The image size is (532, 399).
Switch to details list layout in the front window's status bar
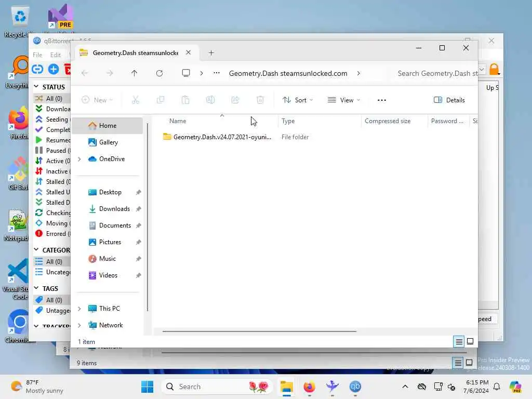pyautogui.click(x=459, y=341)
